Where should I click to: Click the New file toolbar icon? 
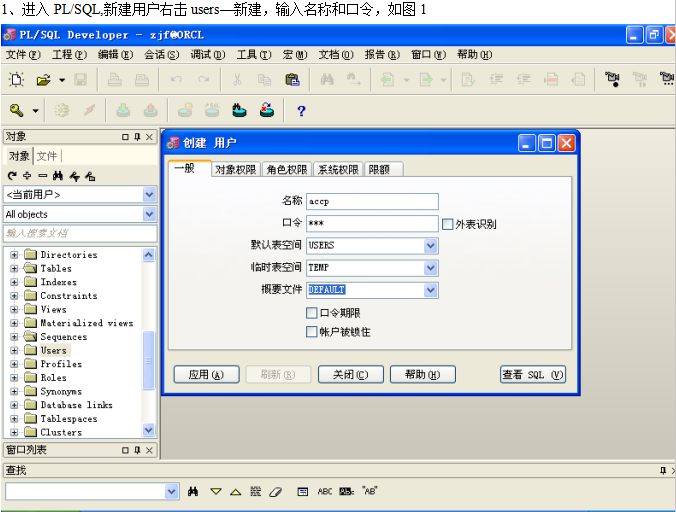(17, 80)
